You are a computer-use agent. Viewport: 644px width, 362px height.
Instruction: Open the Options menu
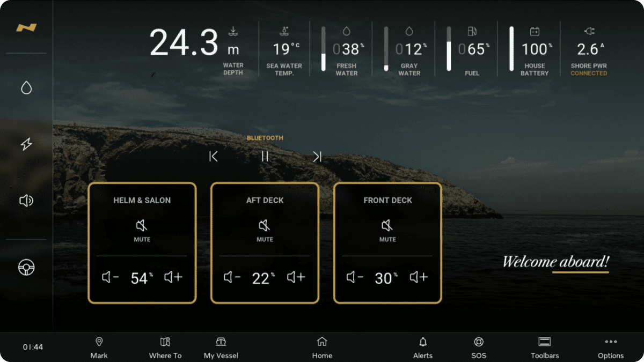pos(611,347)
